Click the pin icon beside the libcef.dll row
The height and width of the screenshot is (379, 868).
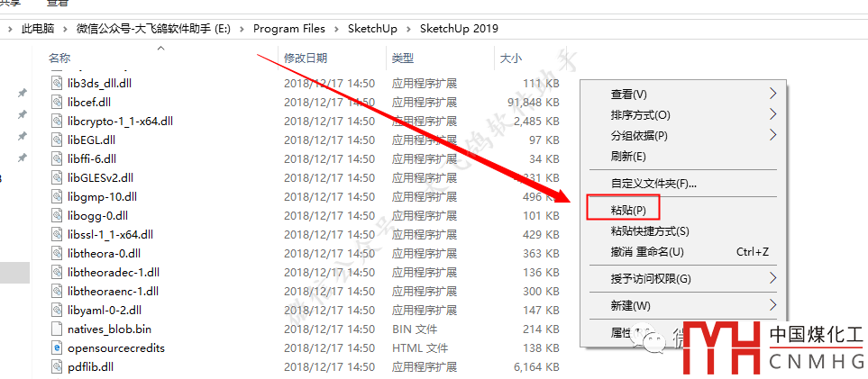point(23,114)
